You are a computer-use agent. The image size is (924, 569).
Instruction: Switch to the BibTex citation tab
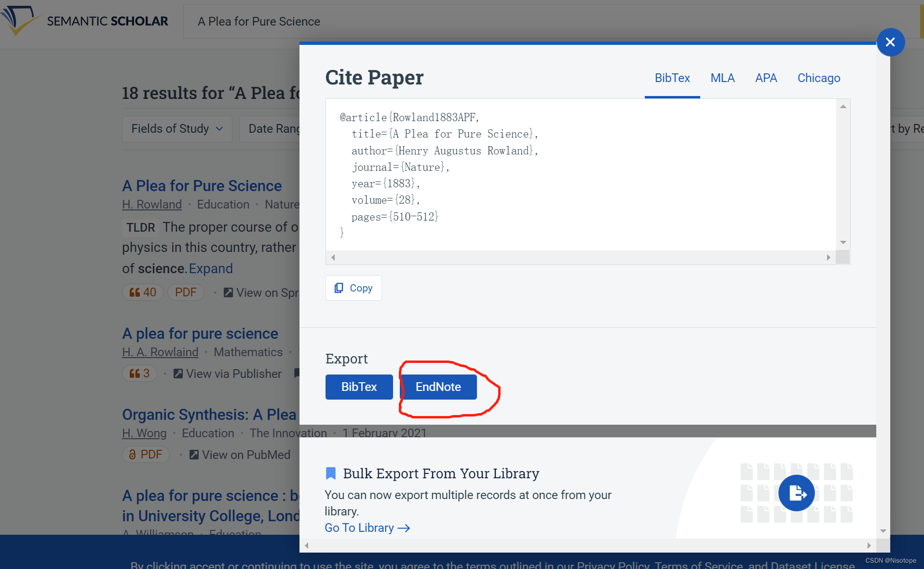(x=672, y=78)
